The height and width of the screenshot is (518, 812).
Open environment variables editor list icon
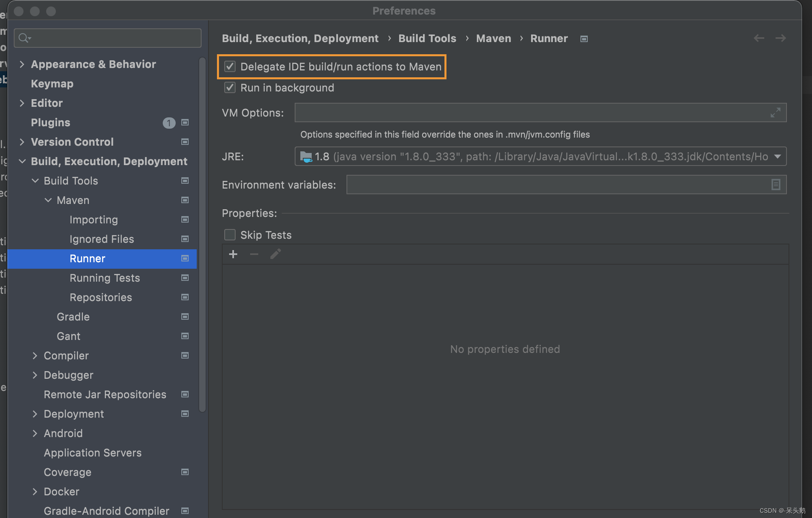[776, 185]
